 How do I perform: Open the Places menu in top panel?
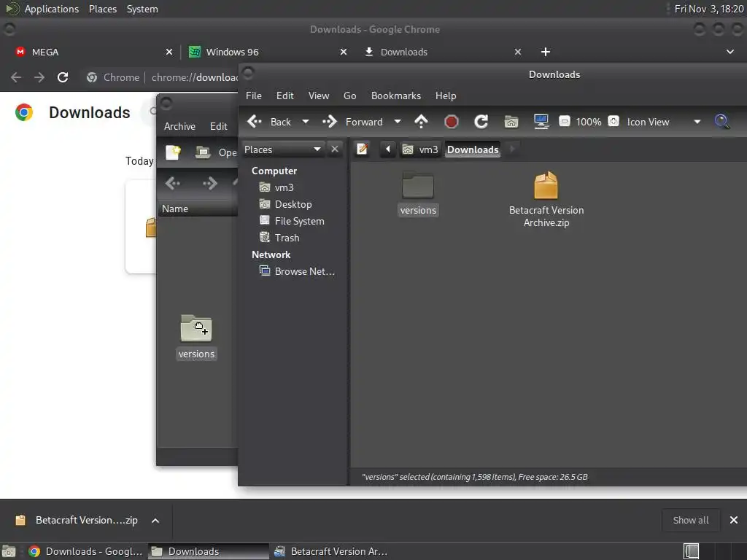102,9
